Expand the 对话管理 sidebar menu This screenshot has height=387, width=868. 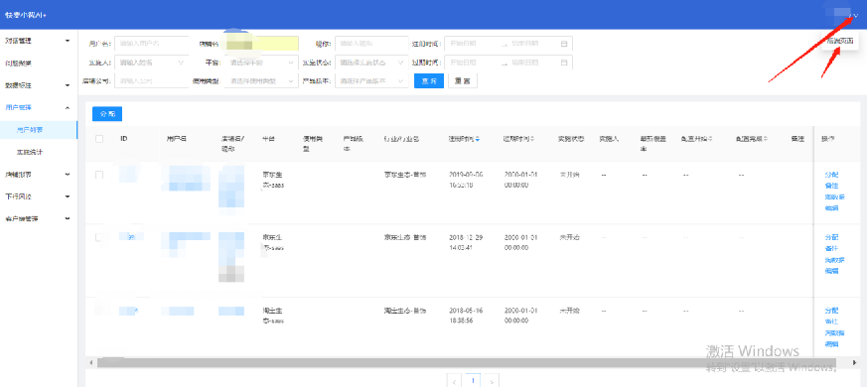tap(38, 41)
